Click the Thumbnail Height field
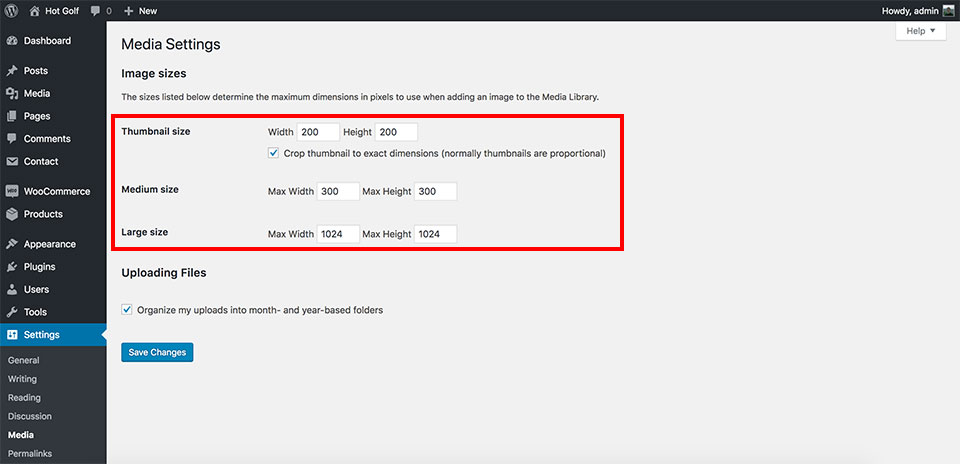 [396, 132]
